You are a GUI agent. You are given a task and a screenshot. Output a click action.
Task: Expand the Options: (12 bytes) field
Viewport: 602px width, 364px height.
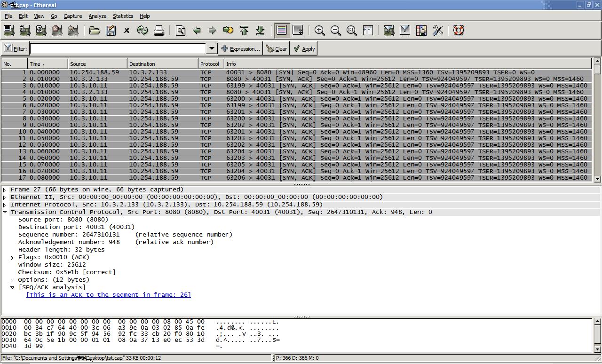point(12,280)
